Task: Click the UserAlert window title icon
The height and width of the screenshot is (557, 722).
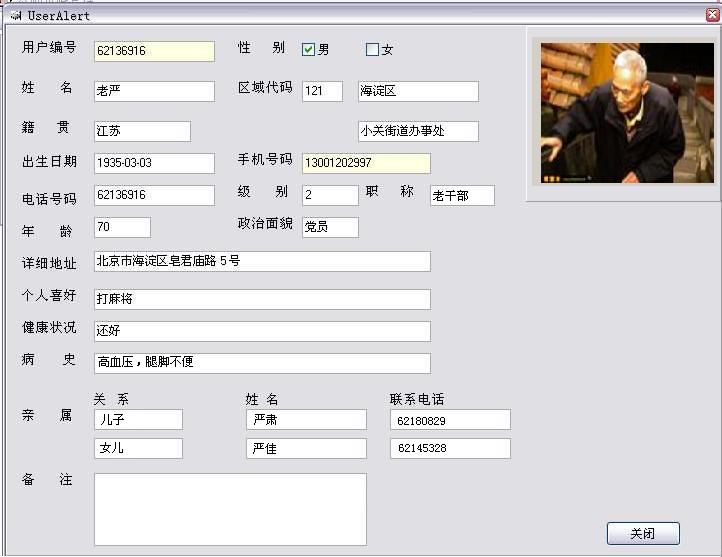Action: [x=16, y=16]
